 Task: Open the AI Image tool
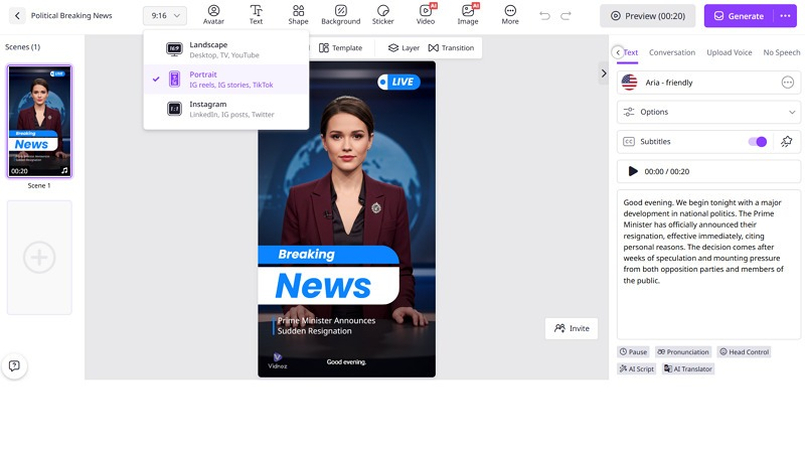(x=468, y=15)
